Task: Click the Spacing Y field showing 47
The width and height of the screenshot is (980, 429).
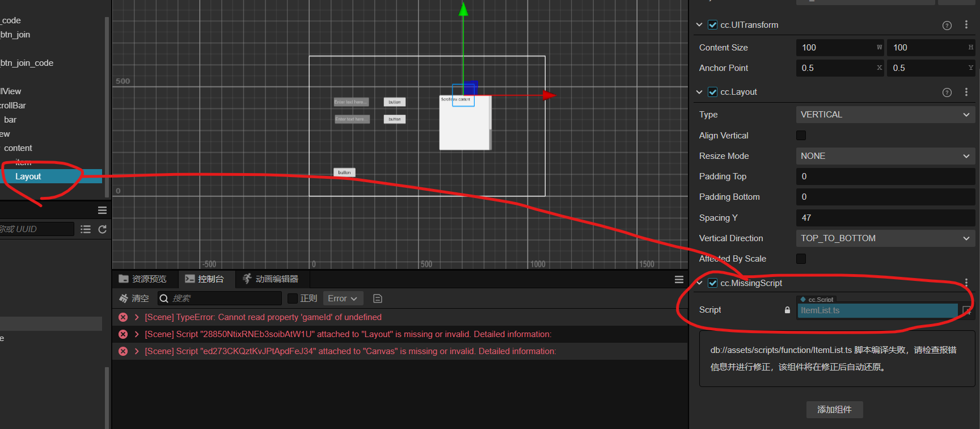Action: 885,218
